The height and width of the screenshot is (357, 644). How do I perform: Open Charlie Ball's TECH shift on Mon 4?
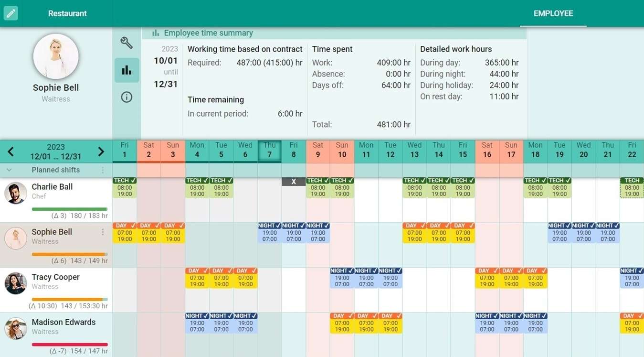coord(197,187)
